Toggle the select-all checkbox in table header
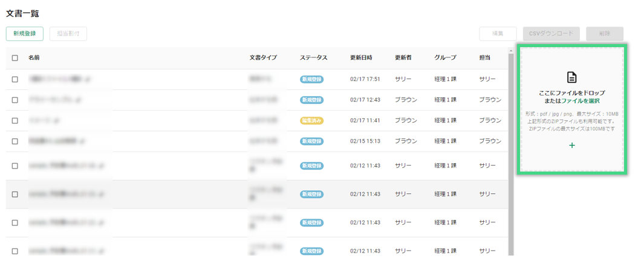644x264 pixels. (15, 58)
